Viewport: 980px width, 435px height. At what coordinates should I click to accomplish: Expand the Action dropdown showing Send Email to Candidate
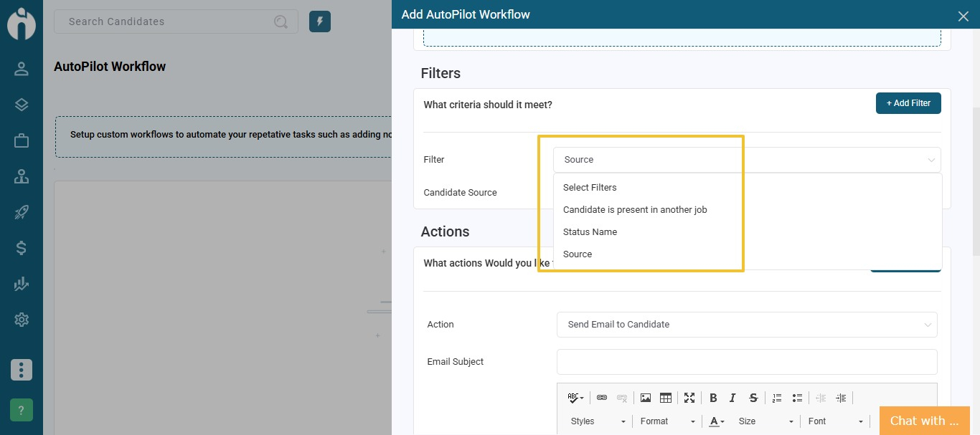pos(746,325)
